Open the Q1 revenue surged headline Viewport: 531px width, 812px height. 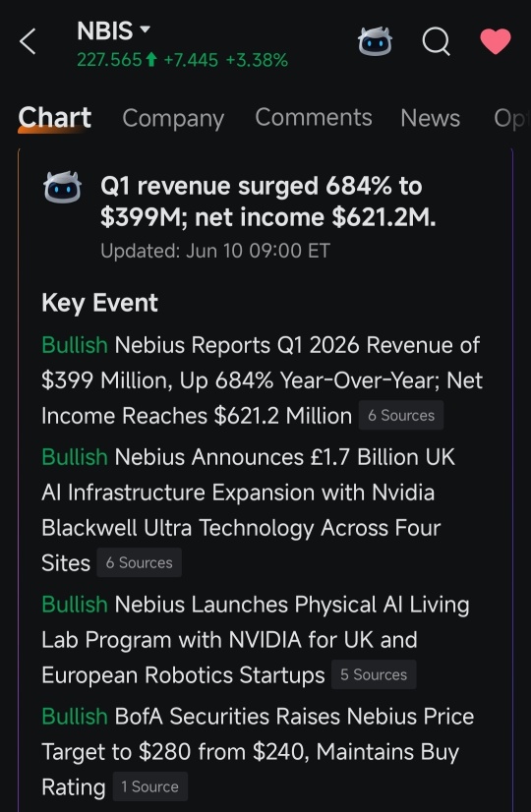coord(267,202)
